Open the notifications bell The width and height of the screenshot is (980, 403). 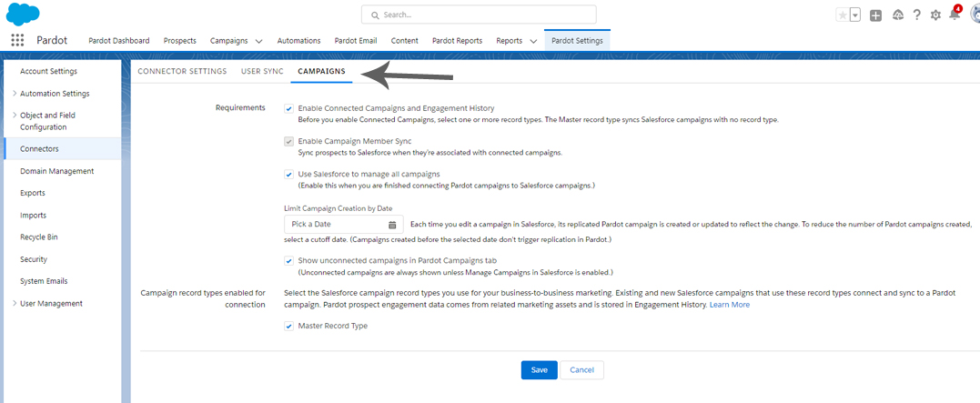955,14
